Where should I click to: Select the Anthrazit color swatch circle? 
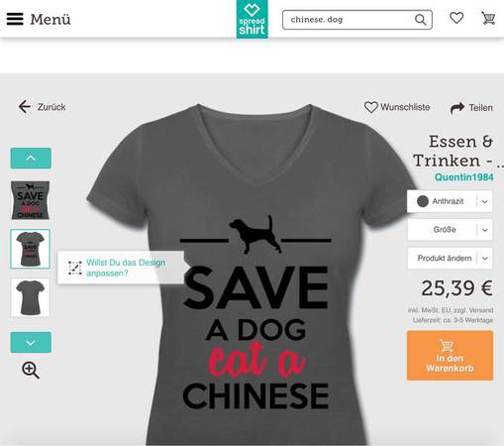[x=423, y=201]
